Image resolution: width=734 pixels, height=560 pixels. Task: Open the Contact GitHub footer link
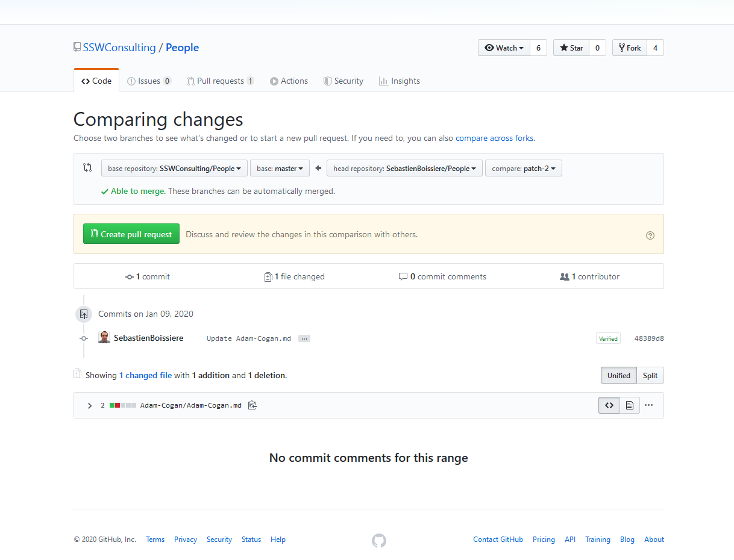click(x=498, y=540)
